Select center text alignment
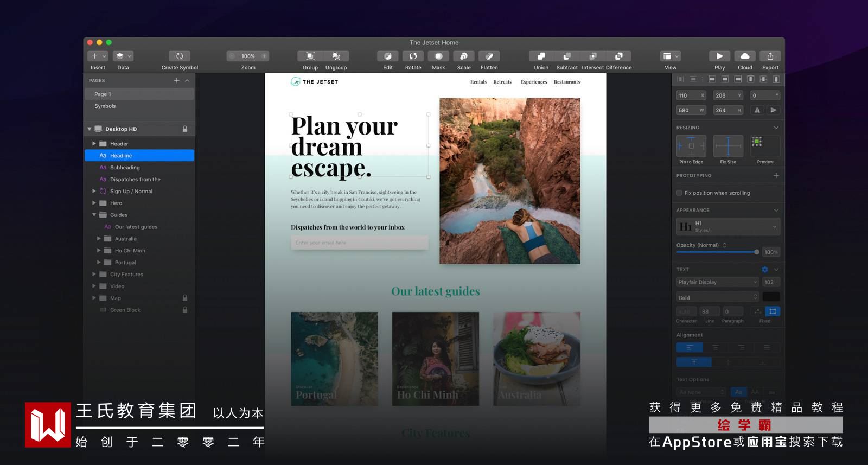Viewport: 868px width, 465px height. pos(716,347)
